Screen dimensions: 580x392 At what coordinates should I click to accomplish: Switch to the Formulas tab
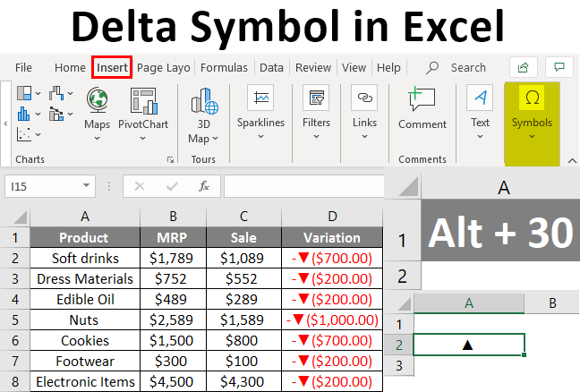tap(224, 67)
